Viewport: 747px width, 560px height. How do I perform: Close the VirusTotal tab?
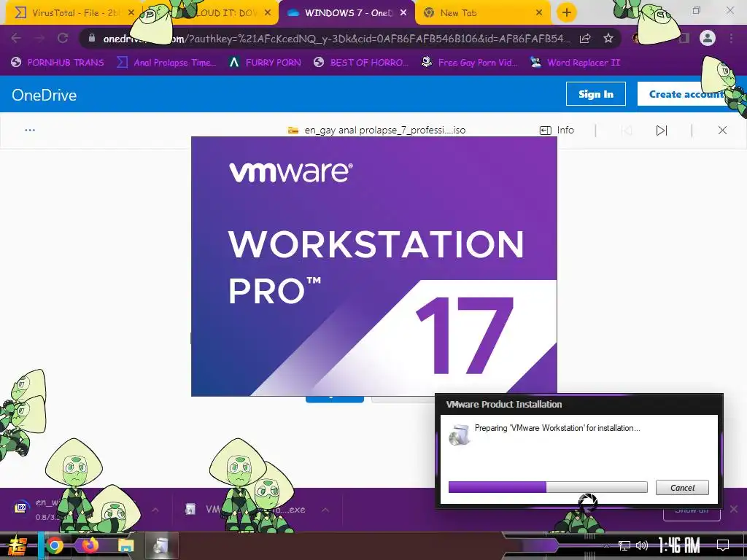131,13
